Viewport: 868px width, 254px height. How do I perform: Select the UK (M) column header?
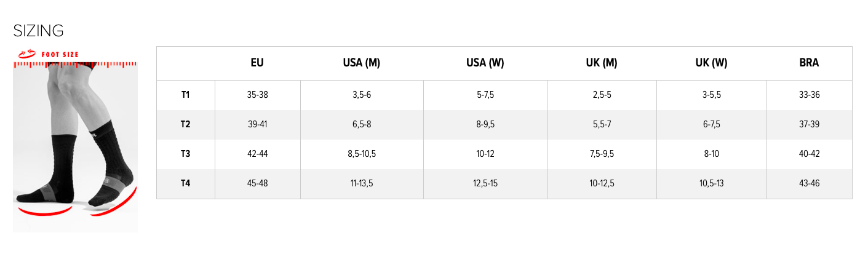[602, 63]
